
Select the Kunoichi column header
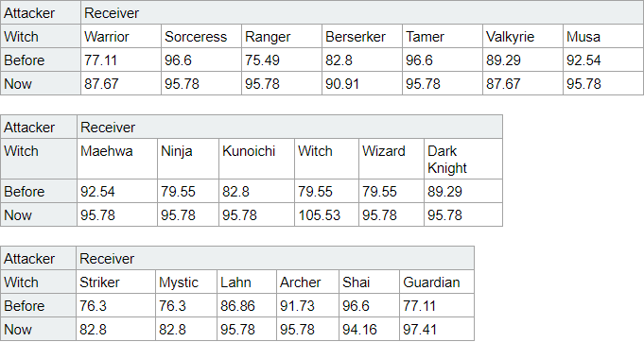pos(256,159)
